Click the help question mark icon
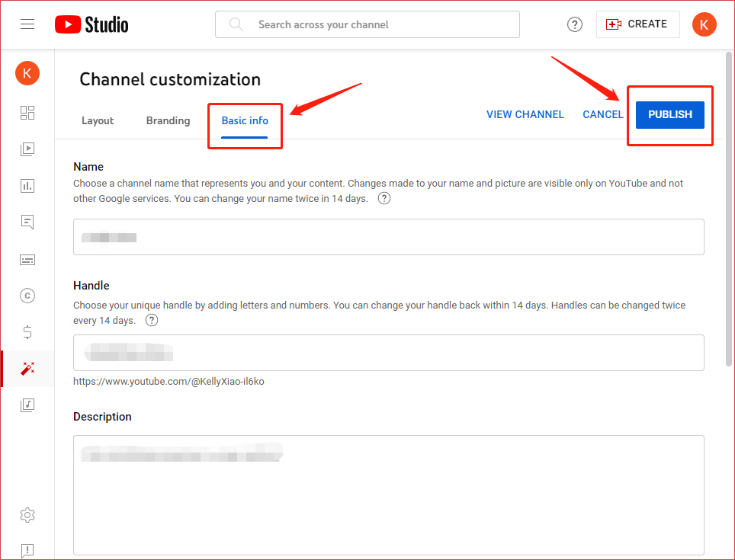Viewport: 735px width, 560px height. click(x=575, y=24)
